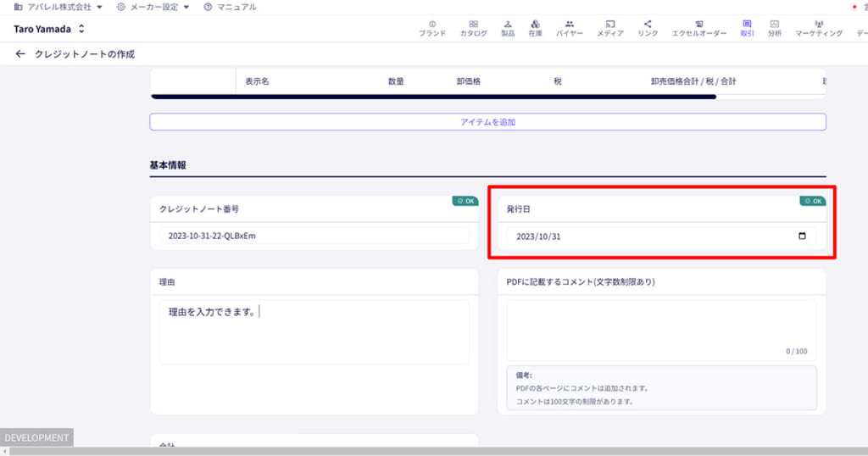This screenshot has width=868, height=456.
Task: Open the 在庫 inventory icon
Action: (x=535, y=28)
